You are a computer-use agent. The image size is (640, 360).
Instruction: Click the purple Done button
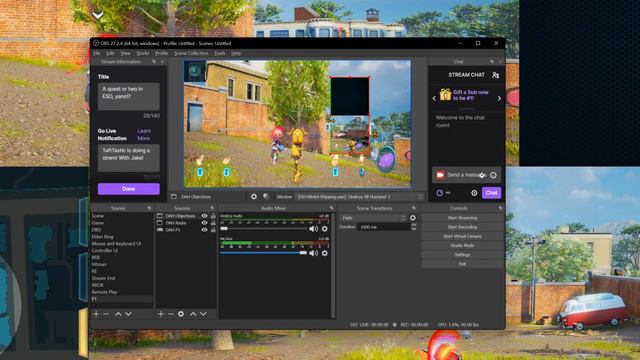(129, 189)
